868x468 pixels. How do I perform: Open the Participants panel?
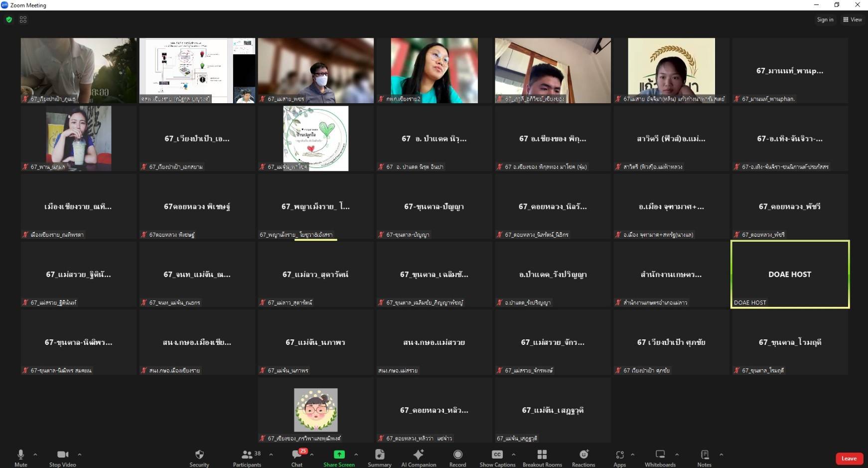247,457
